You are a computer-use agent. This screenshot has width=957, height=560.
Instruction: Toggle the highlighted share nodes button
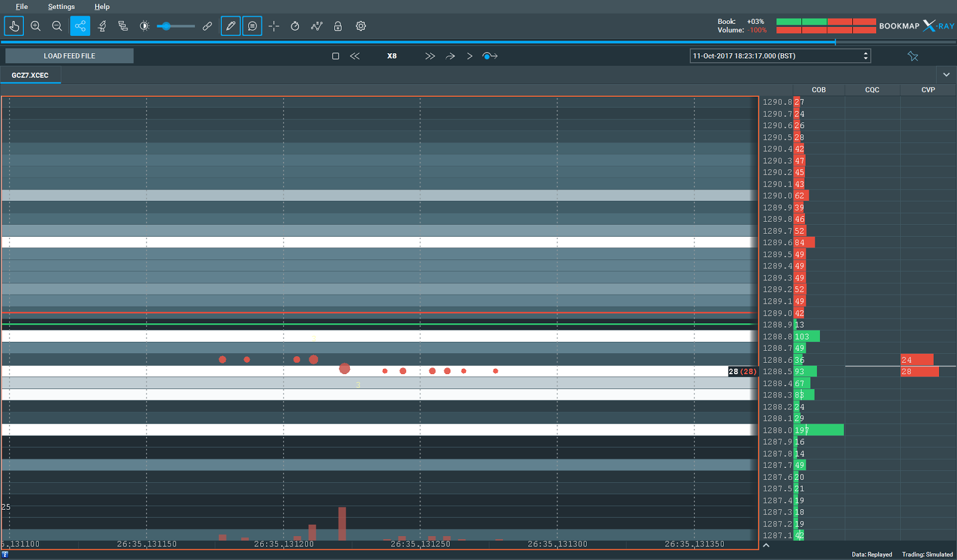80,26
